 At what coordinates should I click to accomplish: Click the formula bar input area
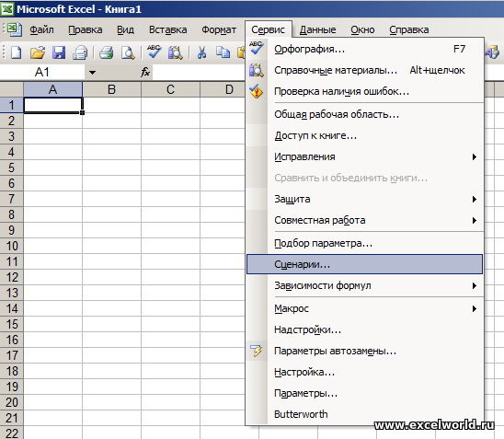199,73
